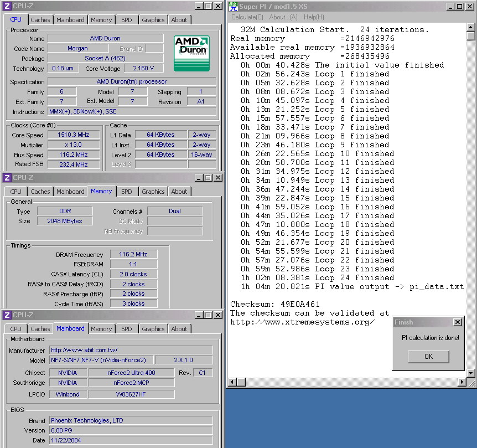
Task: Click the Level 2 cache value 64 KBytes
Action: pos(160,155)
